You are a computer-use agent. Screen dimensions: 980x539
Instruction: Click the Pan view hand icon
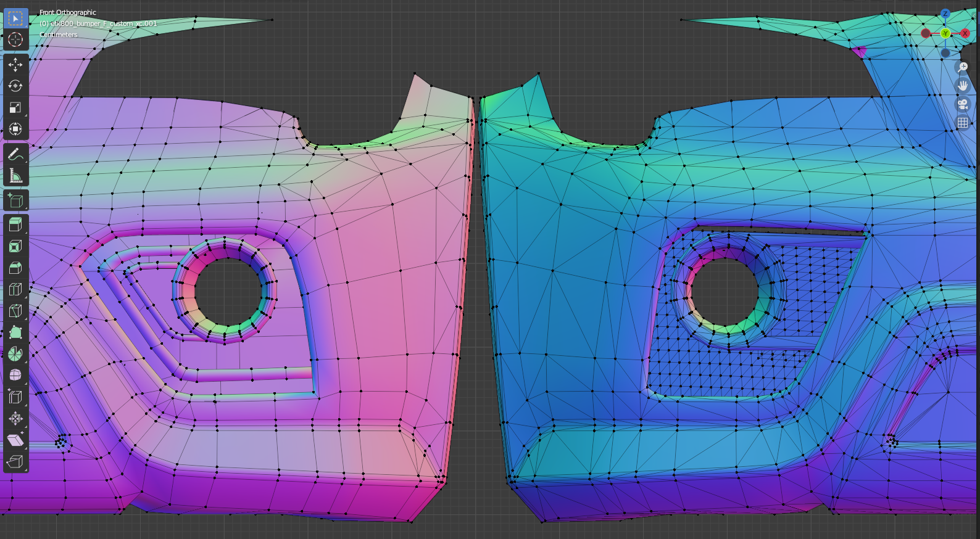[x=963, y=86]
